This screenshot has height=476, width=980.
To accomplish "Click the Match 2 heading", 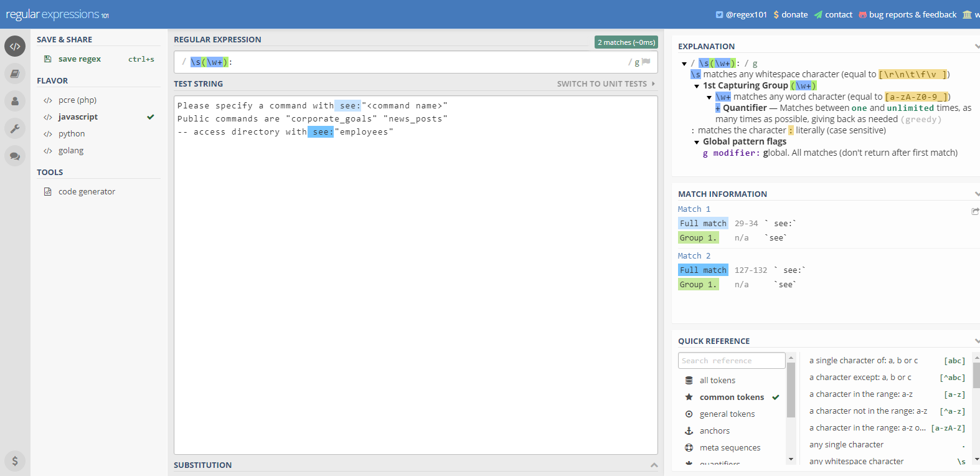I will 694,256.
